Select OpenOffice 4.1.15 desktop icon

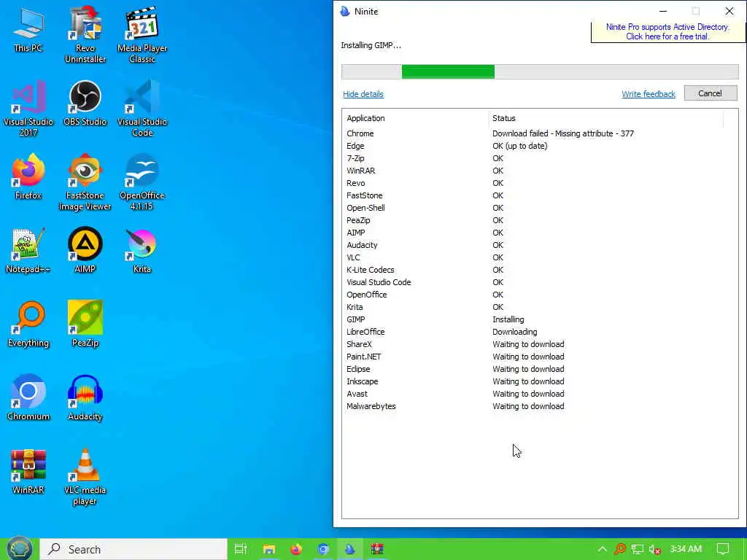click(x=142, y=182)
